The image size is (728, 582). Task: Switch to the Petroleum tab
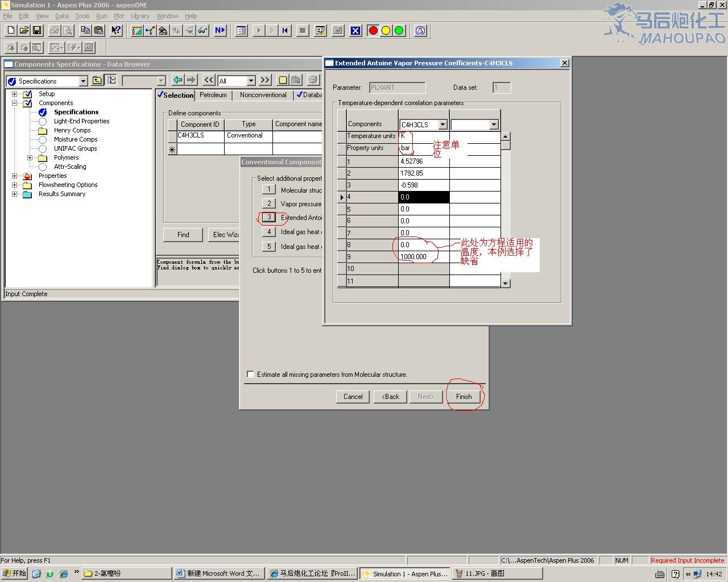tap(213, 95)
